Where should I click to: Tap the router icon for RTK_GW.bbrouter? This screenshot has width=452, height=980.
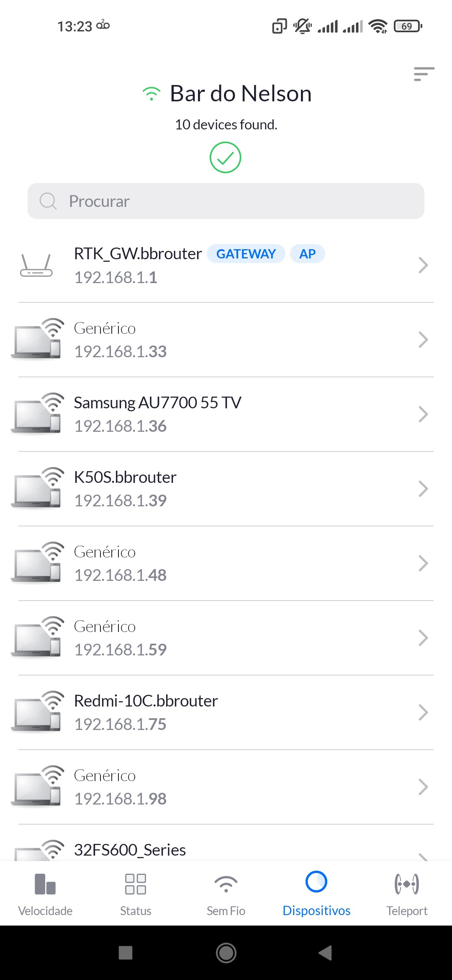tap(36, 266)
